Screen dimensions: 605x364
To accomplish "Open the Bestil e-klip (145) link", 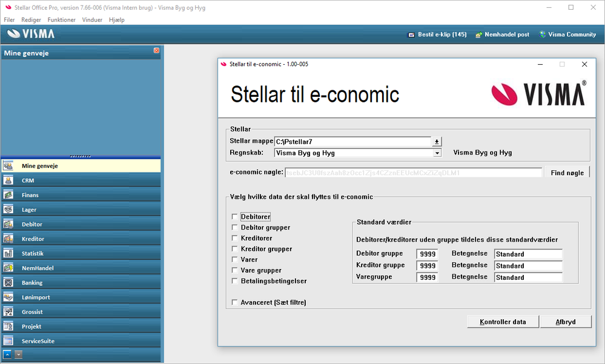I will 442,35.
